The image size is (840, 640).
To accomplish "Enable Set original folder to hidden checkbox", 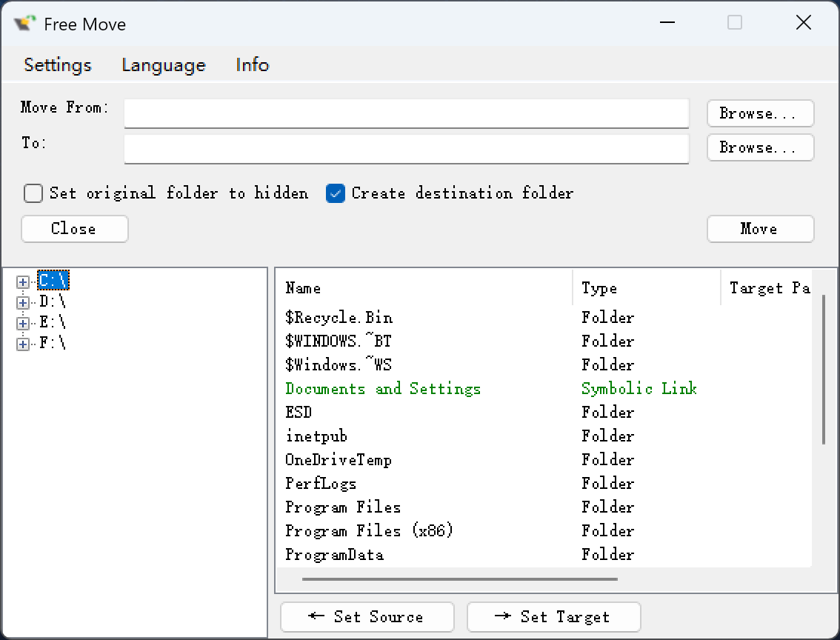I will [33, 193].
